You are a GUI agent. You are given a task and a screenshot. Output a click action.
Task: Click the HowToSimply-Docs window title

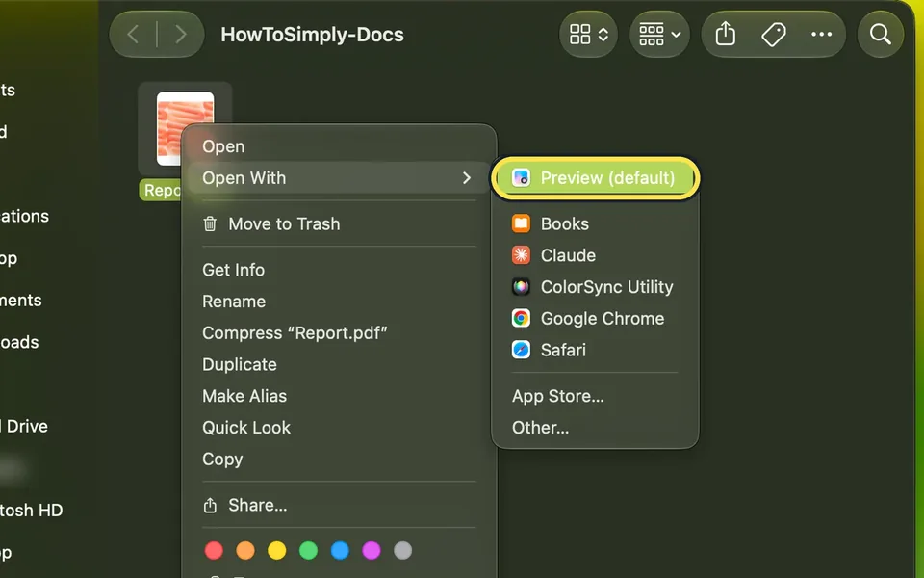(312, 35)
